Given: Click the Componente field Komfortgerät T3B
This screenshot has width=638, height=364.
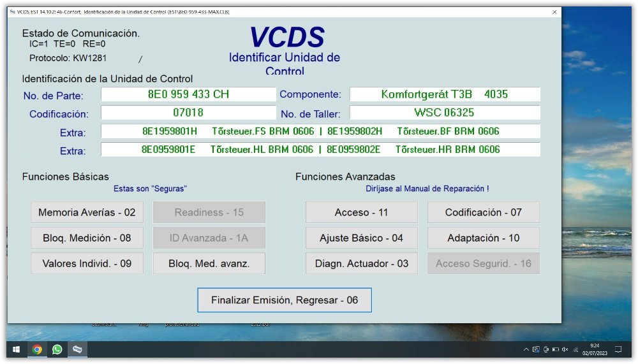Looking at the screenshot, I should click(445, 94).
